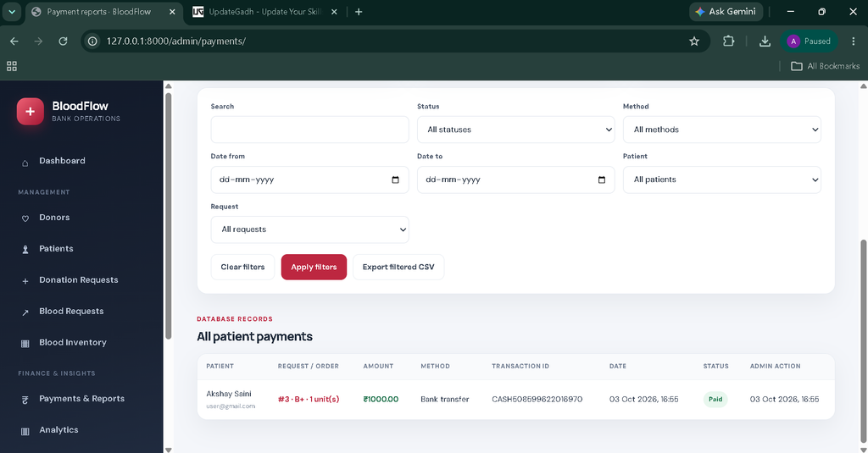The width and height of the screenshot is (868, 453).
Task: Click the All patient payments heading
Action: [254, 337]
